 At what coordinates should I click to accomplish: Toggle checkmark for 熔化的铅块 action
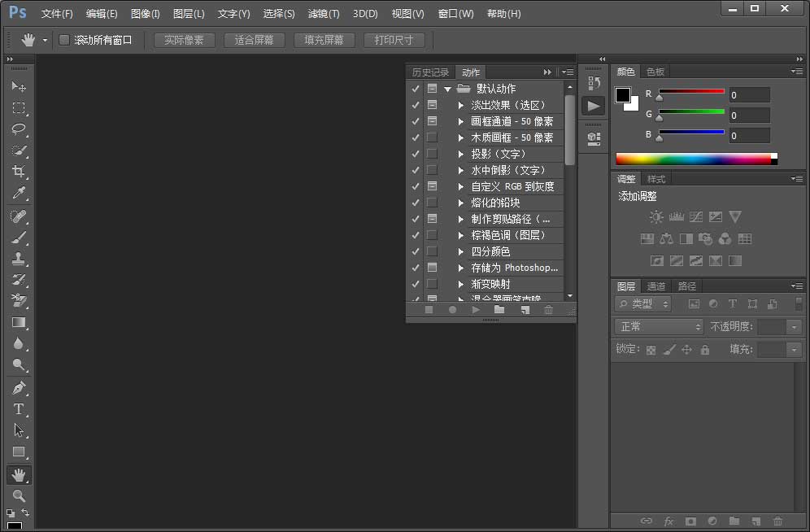point(416,203)
